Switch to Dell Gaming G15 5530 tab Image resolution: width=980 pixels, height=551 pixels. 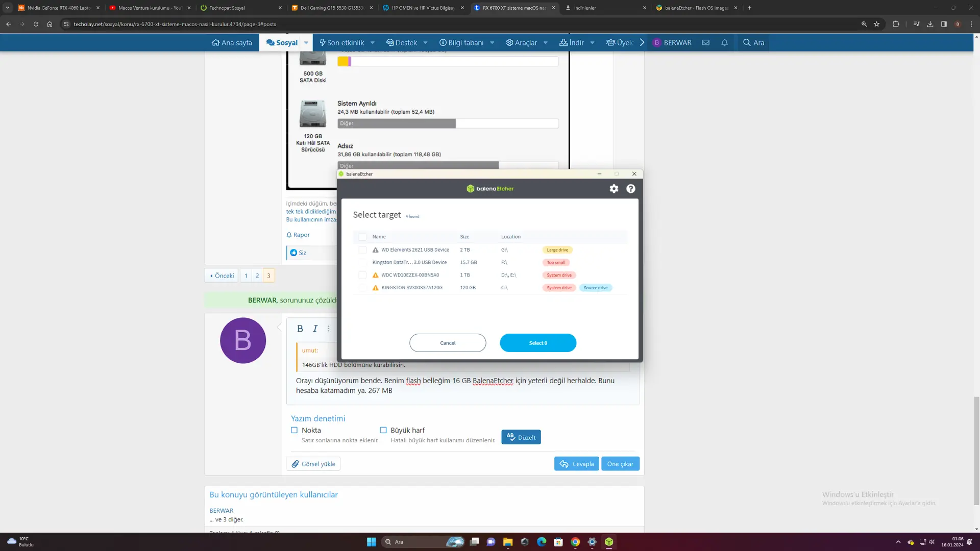(x=332, y=8)
